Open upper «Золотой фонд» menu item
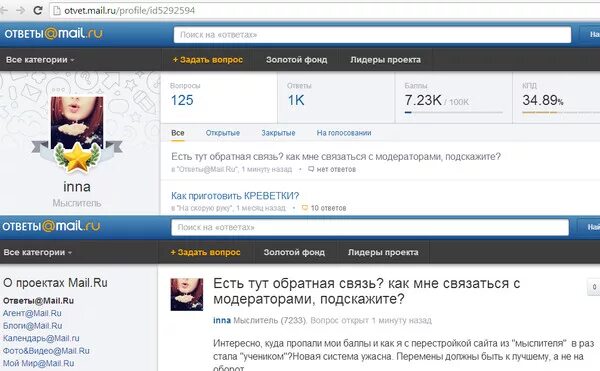600x371 pixels. pos(297,60)
